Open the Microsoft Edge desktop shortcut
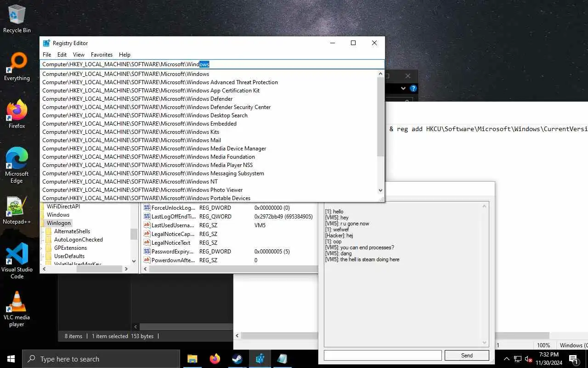 click(17, 165)
